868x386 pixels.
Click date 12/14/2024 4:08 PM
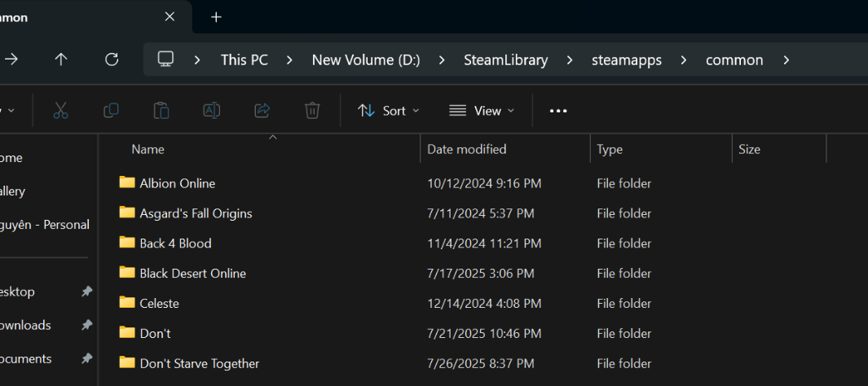(x=484, y=304)
